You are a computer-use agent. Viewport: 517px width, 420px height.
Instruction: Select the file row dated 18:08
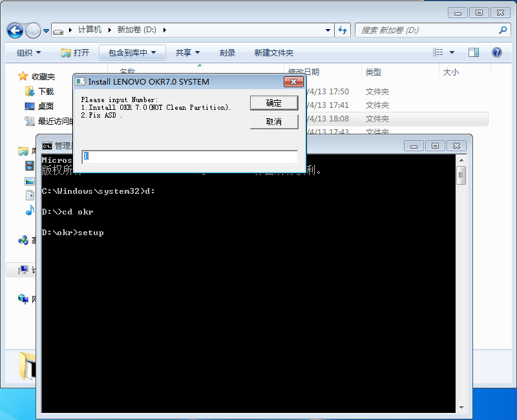[x=397, y=119]
